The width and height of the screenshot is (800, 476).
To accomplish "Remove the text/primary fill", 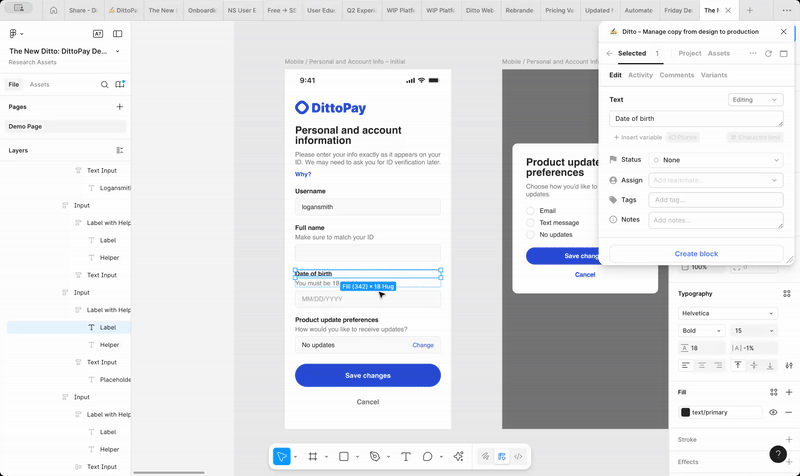I will pos(789,412).
